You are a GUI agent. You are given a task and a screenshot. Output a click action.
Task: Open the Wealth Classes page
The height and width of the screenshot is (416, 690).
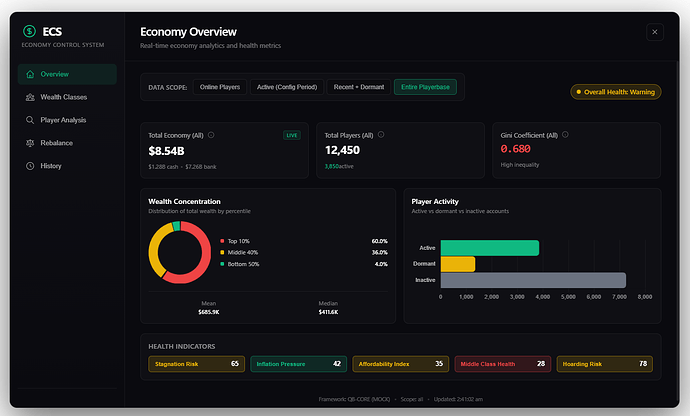66,97
